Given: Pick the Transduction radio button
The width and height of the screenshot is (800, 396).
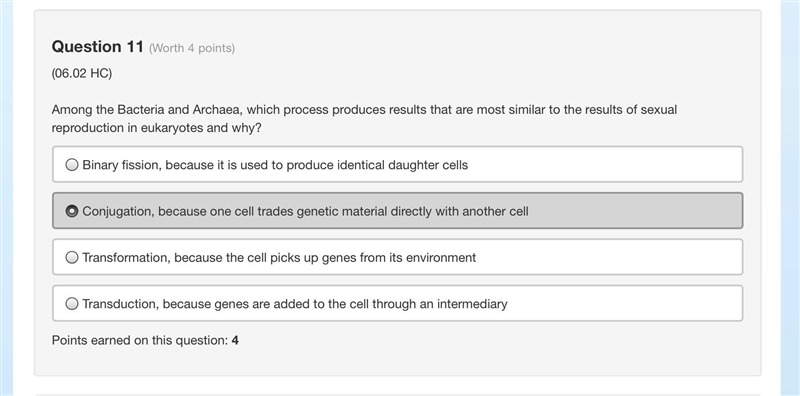Looking at the screenshot, I should [x=72, y=304].
